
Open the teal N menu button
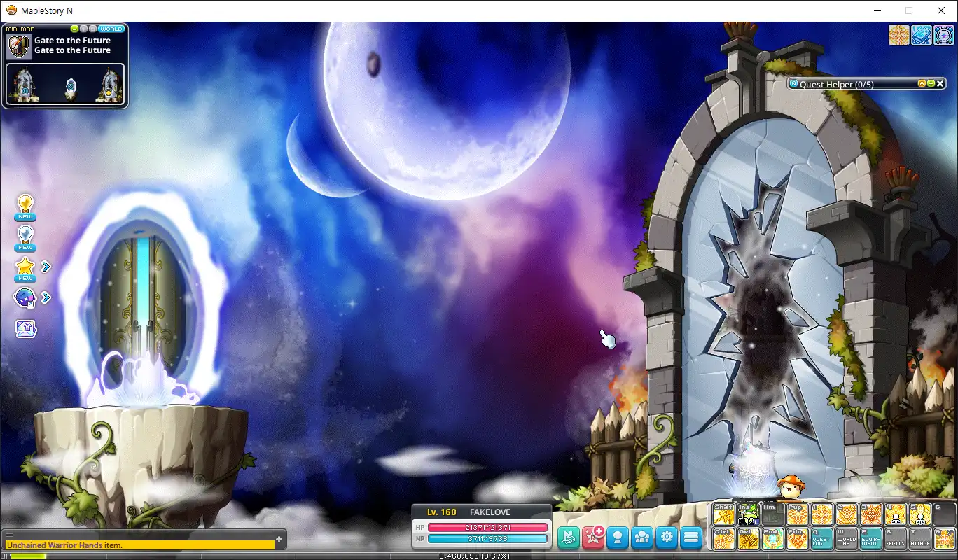coord(569,538)
